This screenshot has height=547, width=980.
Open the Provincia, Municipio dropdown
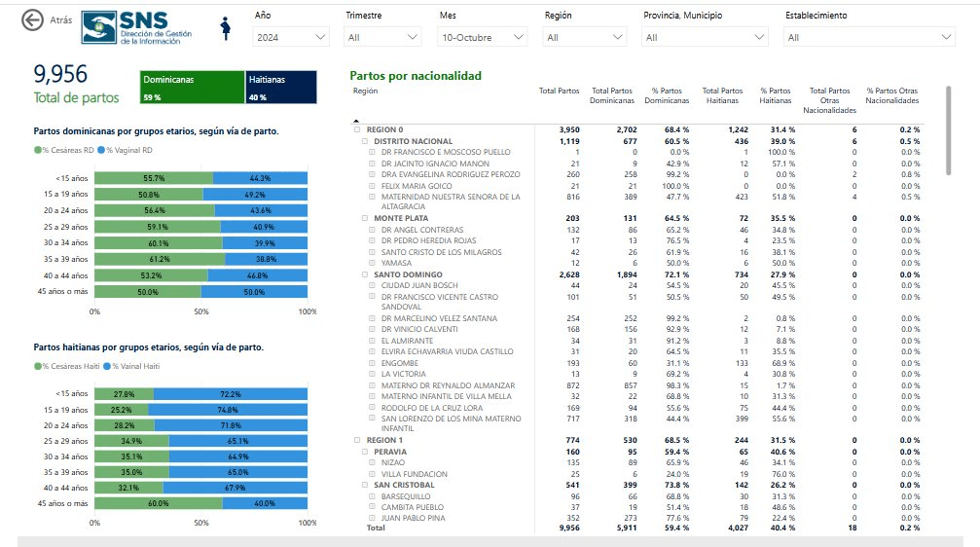click(x=705, y=38)
